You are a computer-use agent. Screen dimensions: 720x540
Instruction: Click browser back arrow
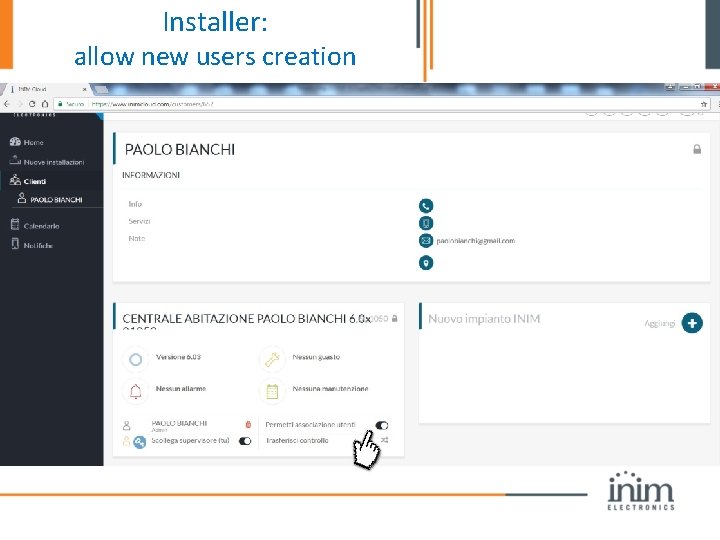coord(7,104)
